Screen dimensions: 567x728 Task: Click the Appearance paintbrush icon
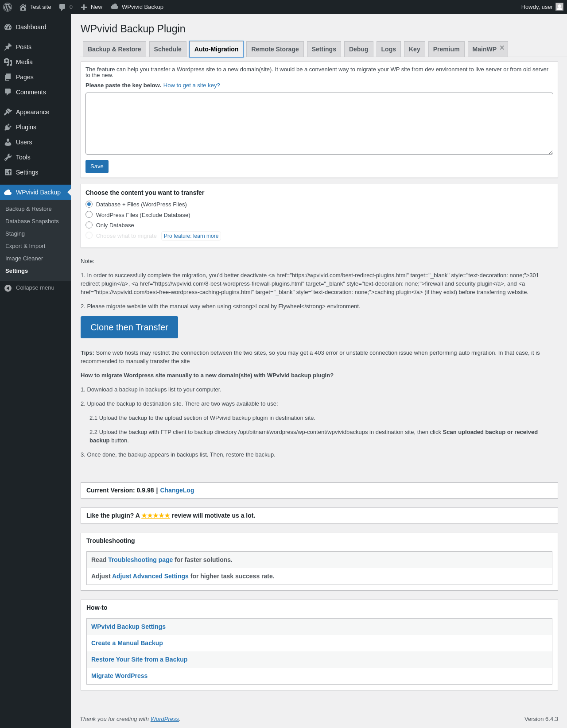tap(8, 112)
